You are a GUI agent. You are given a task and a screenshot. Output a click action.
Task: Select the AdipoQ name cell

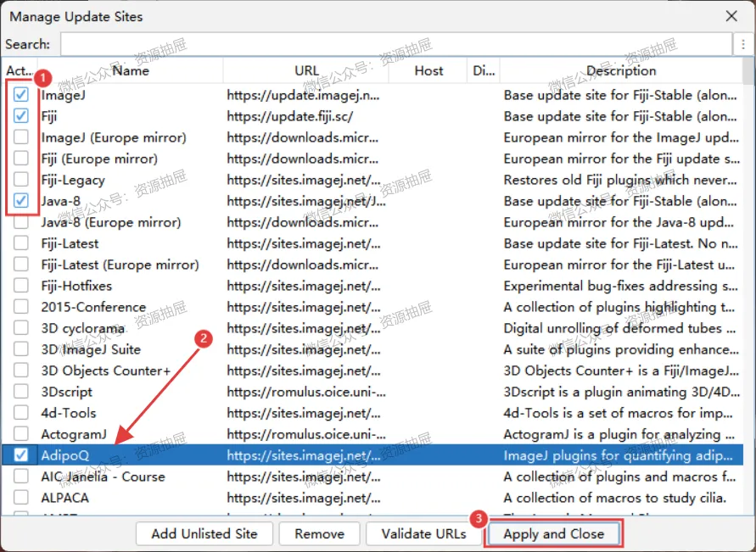[130, 455]
